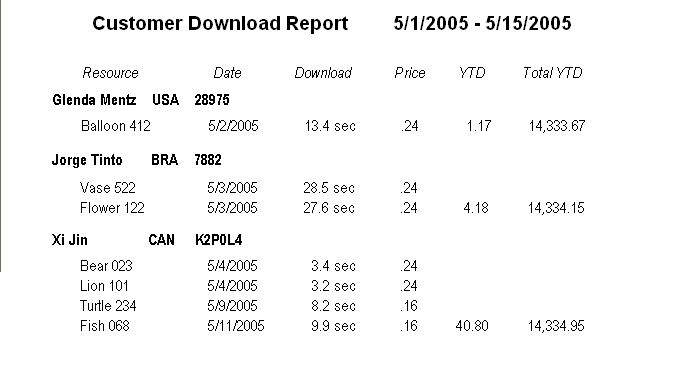Click the Total YTD column header
The height and width of the screenshot is (389, 686).
(552, 73)
